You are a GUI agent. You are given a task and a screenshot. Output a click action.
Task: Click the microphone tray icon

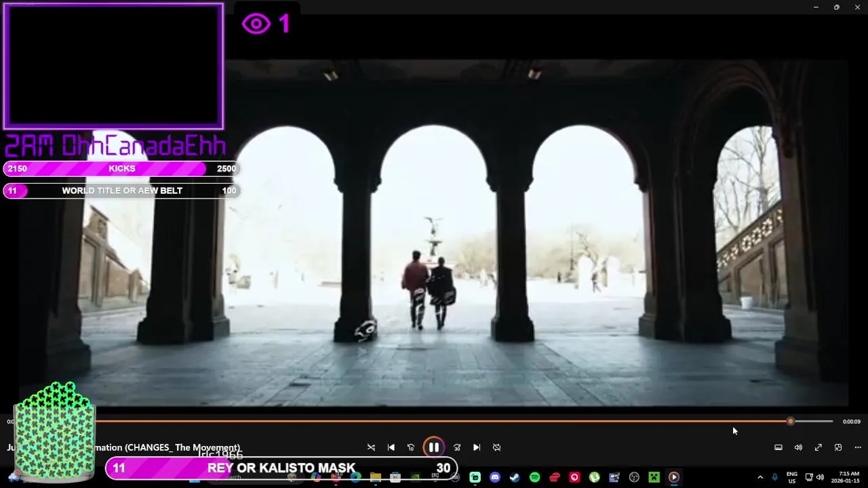point(774,477)
